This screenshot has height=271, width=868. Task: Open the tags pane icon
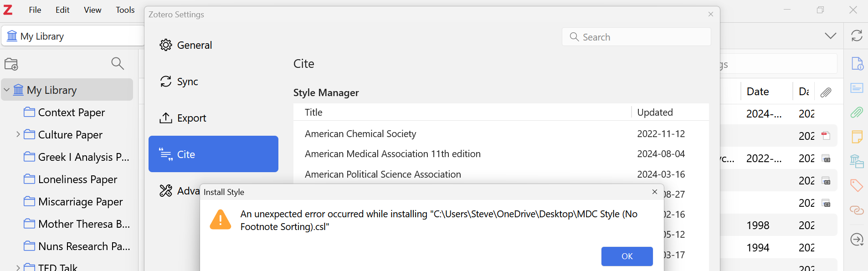pyautogui.click(x=857, y=185)
